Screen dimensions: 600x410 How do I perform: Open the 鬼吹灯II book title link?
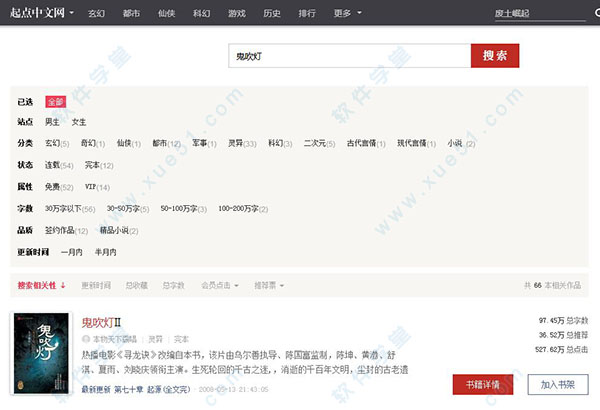coord(101,323)
